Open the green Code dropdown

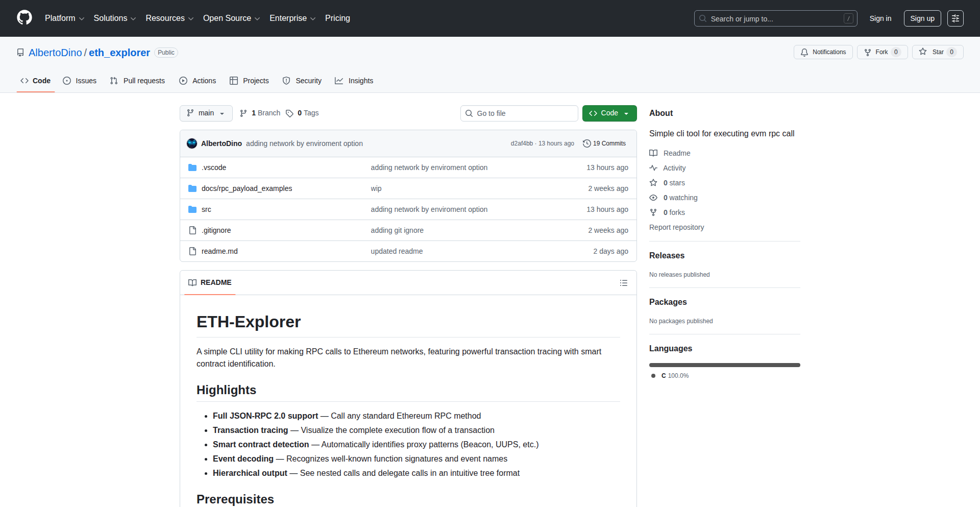(609, 113)
